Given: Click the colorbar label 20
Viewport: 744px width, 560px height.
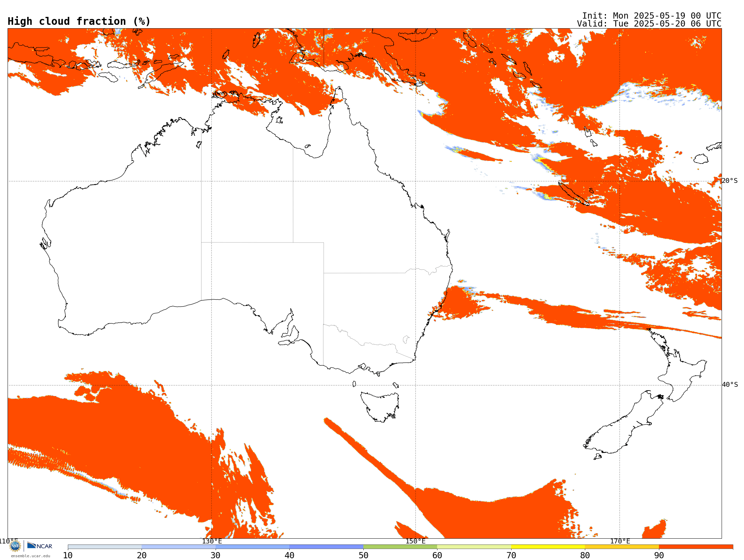Looking at the screenshot, I should (142, 556).
